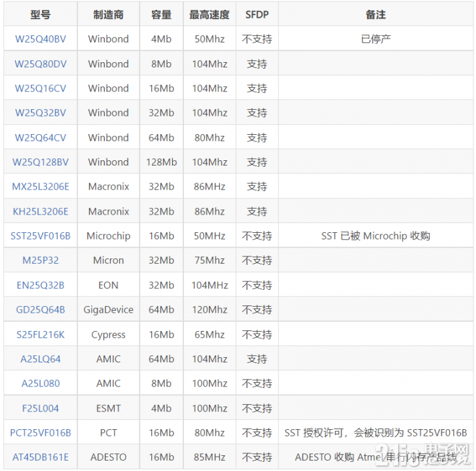
Task: Select the 已停产 note cell
Action: [376, 39]
